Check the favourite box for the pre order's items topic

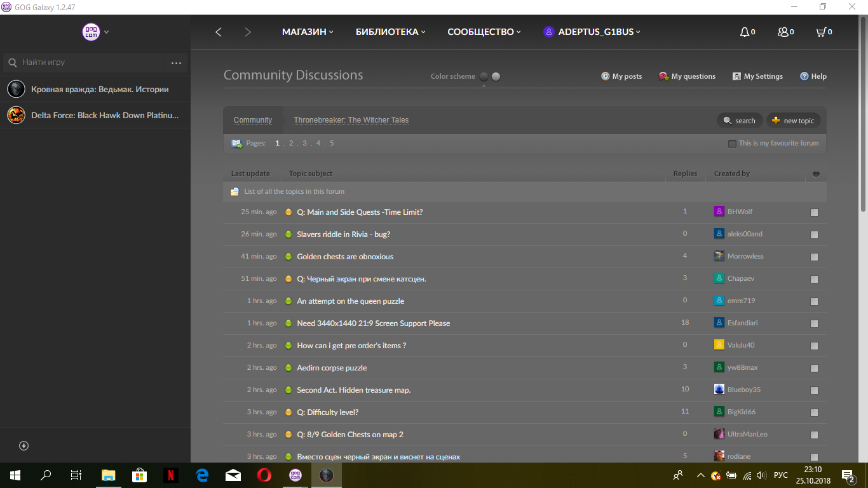pos(815,346)
